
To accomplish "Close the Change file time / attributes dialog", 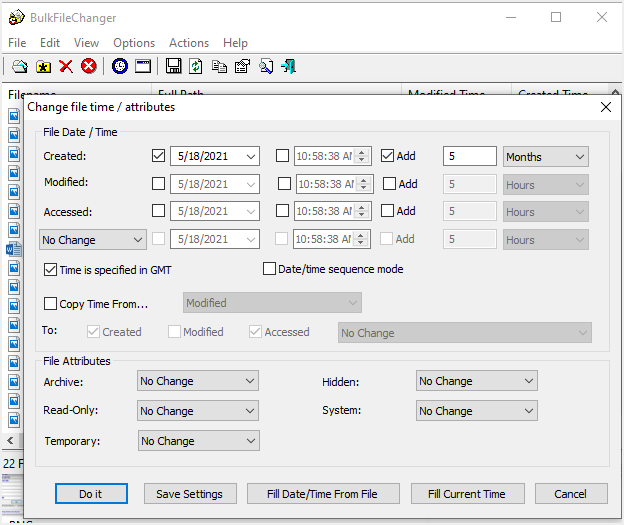I will pyautogui.click(x=606, y=107).
